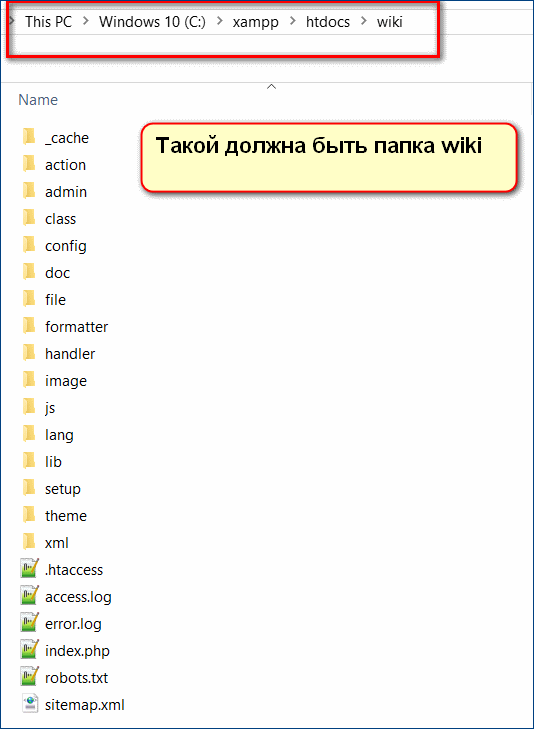Click the theme folder icon
This screenshot has height=729, width=534.
click(x=29, y=515)
